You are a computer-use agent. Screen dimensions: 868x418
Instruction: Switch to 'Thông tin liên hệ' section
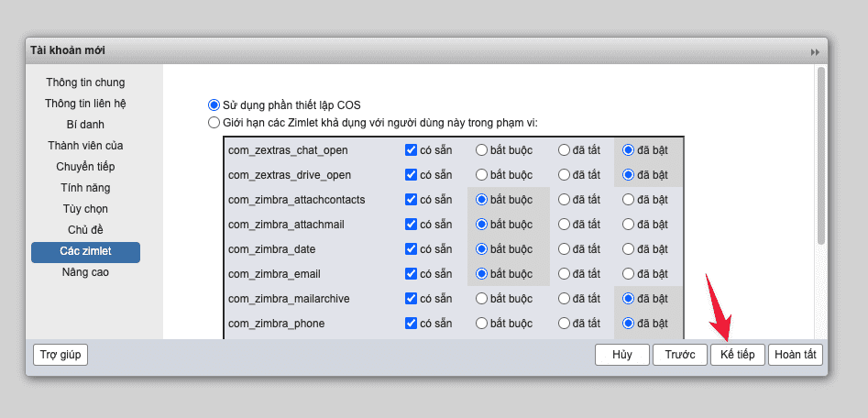pos(85,104)
